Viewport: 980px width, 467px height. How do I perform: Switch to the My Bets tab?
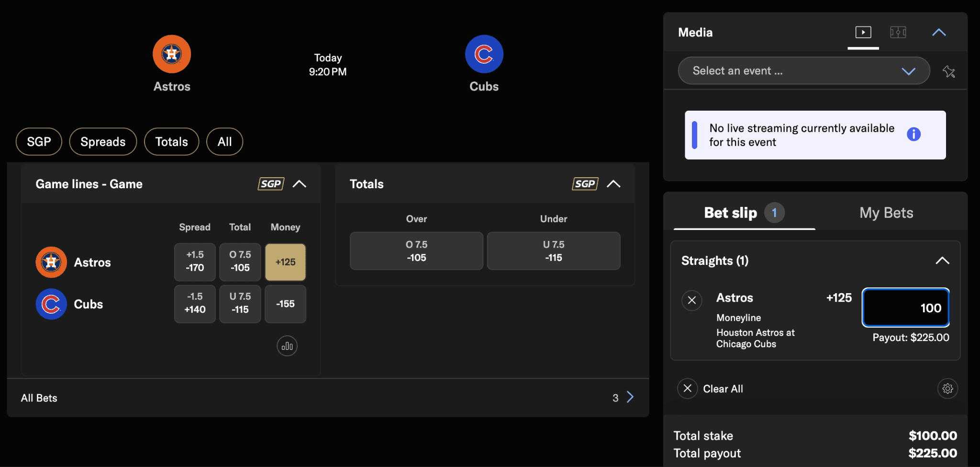[x=886, y=213]
